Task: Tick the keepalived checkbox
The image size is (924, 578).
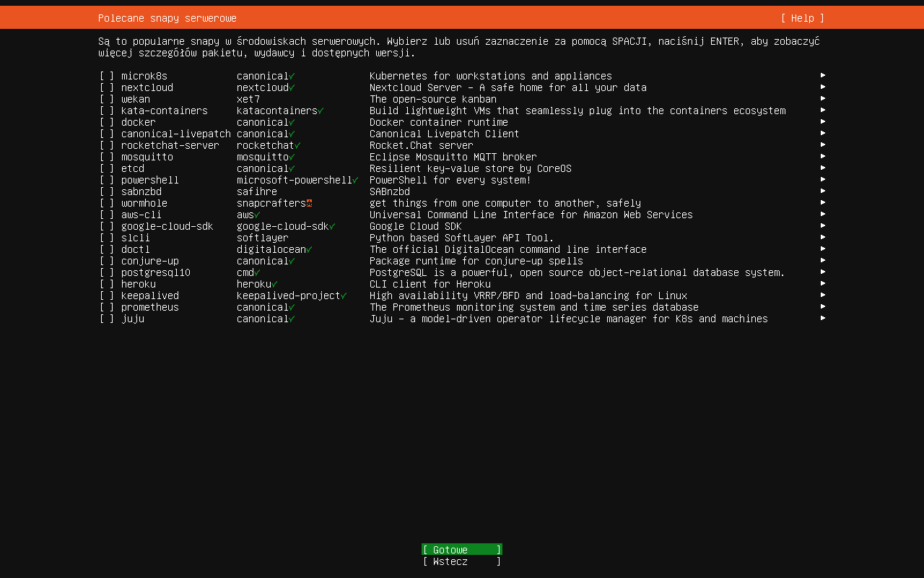Action: [x=107, y=296]
